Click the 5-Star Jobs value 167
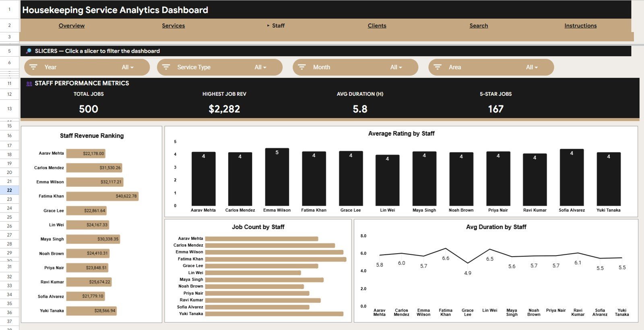This screenshot has height=330, width=644. tap(495, 109)
